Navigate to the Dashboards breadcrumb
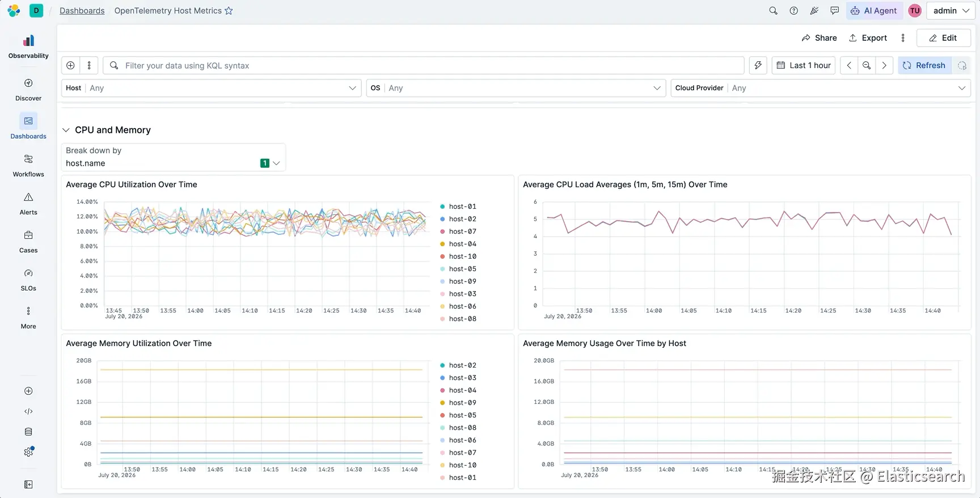The width and height of the screenshot is (980, 498). (x=82, y=11)
